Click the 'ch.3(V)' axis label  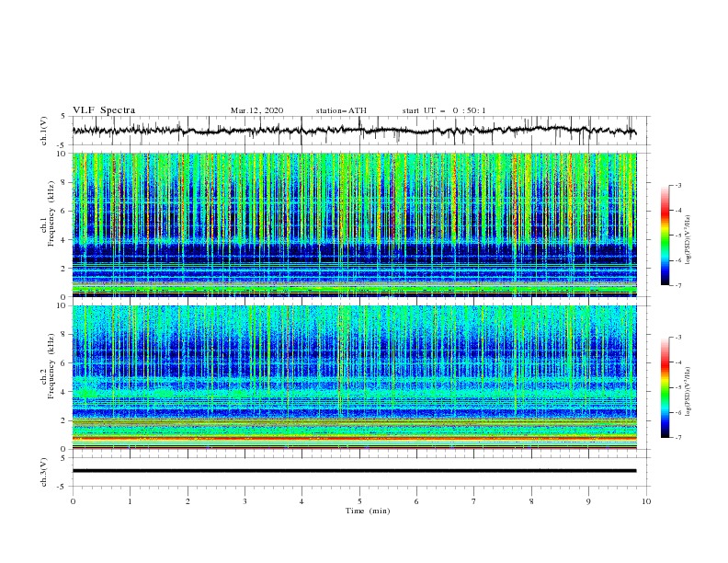[x=44, y=472]
